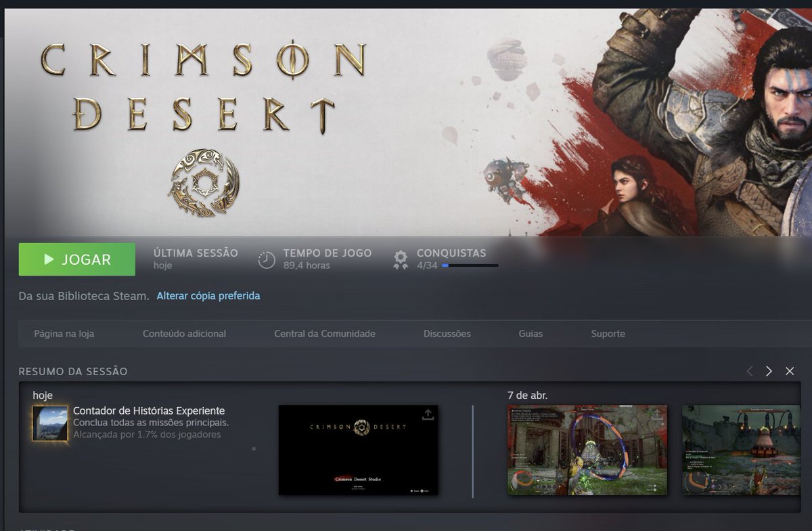This screenshot has width=812, height=531.
Task: Click the Alcançada por 1.7% dos jogadores text
Action: pos(147,434)
